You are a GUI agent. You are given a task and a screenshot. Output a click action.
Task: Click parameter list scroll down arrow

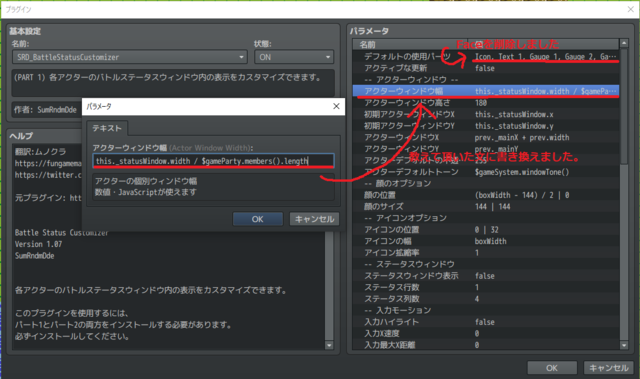624,345
